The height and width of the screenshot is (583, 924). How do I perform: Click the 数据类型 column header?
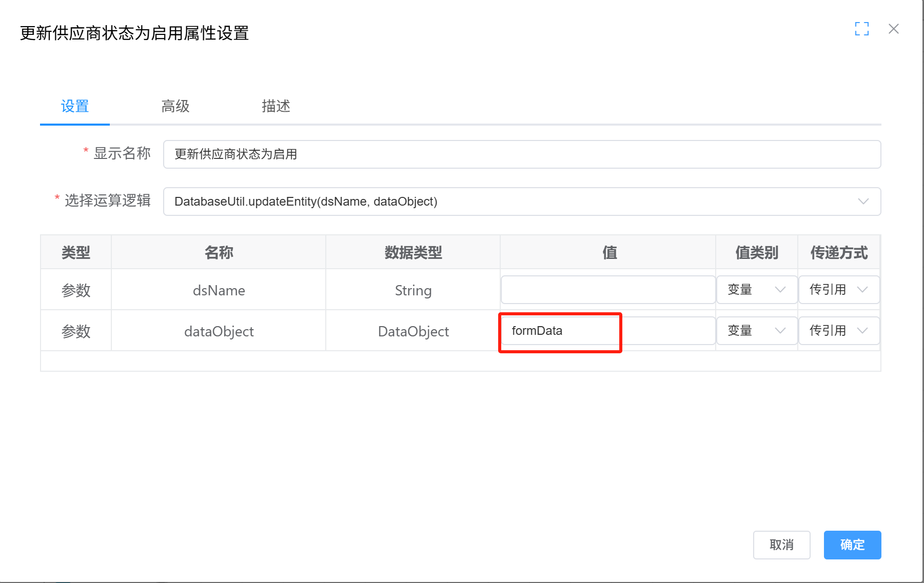click(x=412, y=252)
